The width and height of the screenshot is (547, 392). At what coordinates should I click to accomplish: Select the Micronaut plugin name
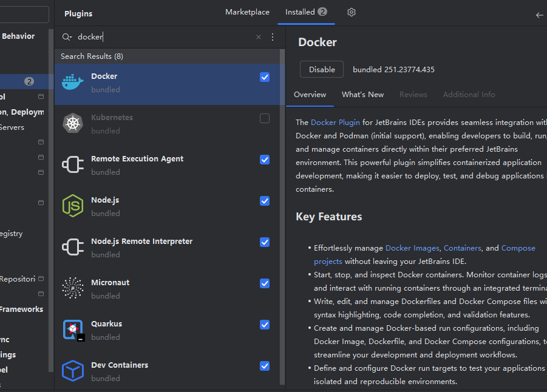tap(110, 283)
